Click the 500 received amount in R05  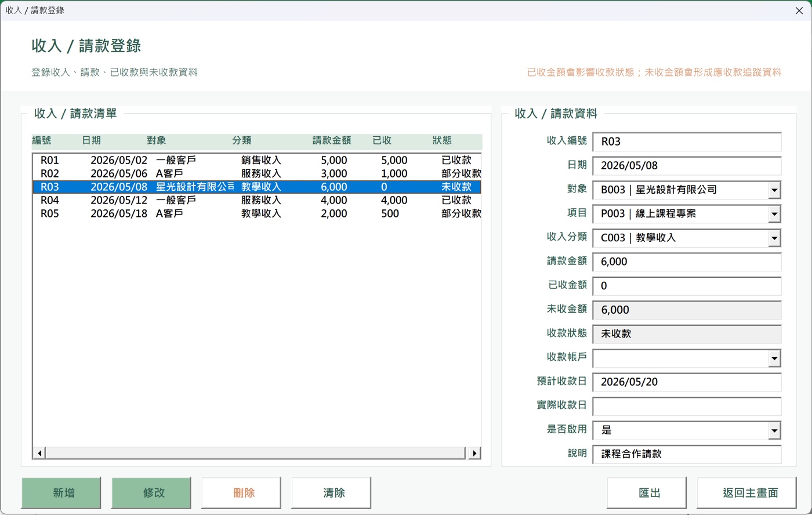(x=390, y=213)
